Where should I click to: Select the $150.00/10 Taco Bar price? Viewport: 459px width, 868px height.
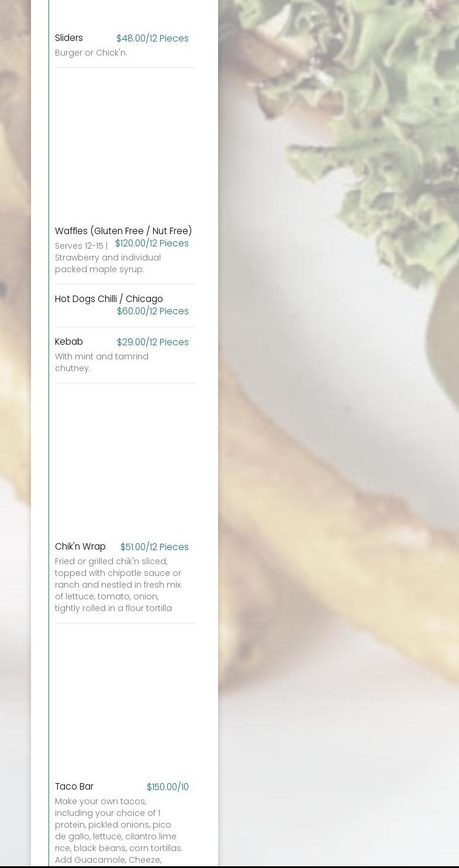(167, 787)
